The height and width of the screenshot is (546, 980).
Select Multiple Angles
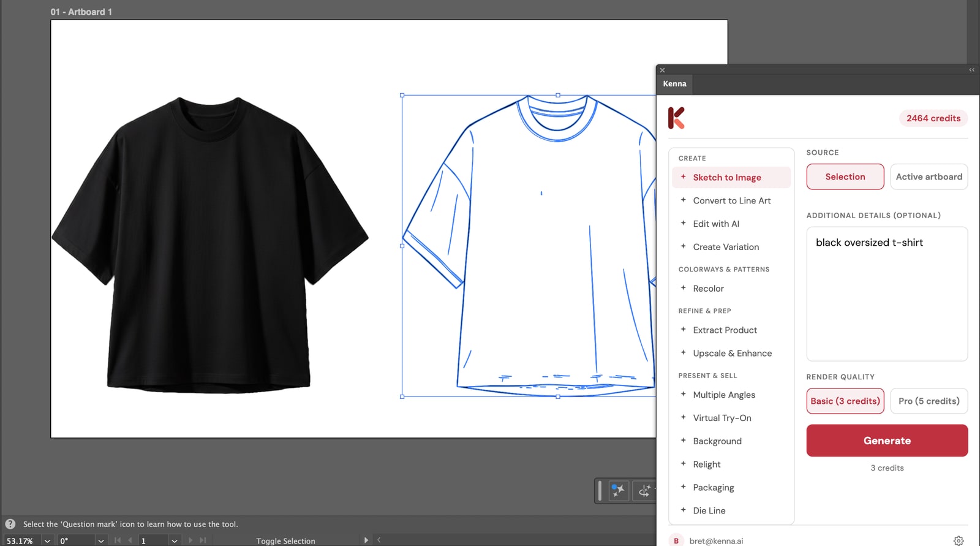[x=731, y=395]
